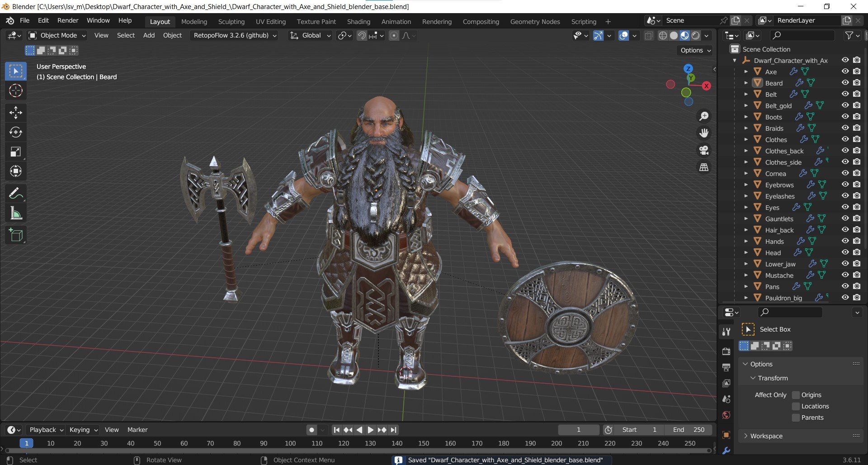Enable Affect Only Locations checkbox
This screenshot has height=465, width=868.
[x=796, y=406]
